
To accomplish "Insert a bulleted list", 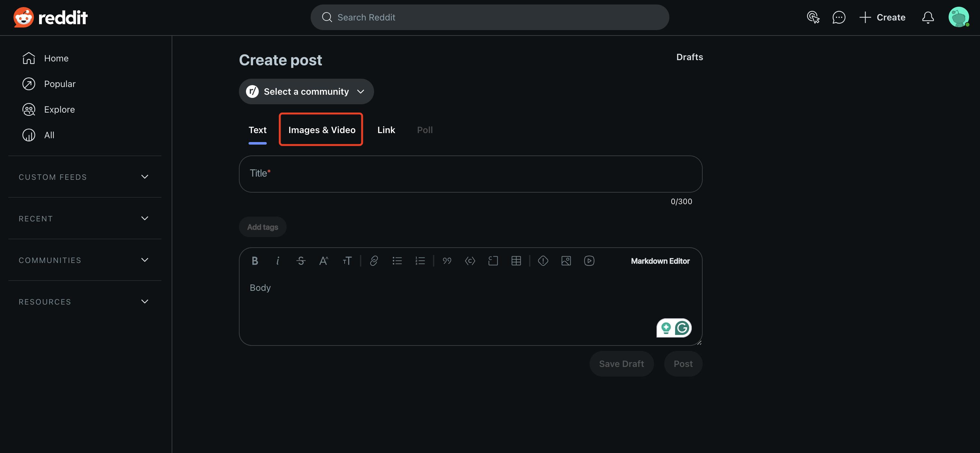I will coord(397,261).
